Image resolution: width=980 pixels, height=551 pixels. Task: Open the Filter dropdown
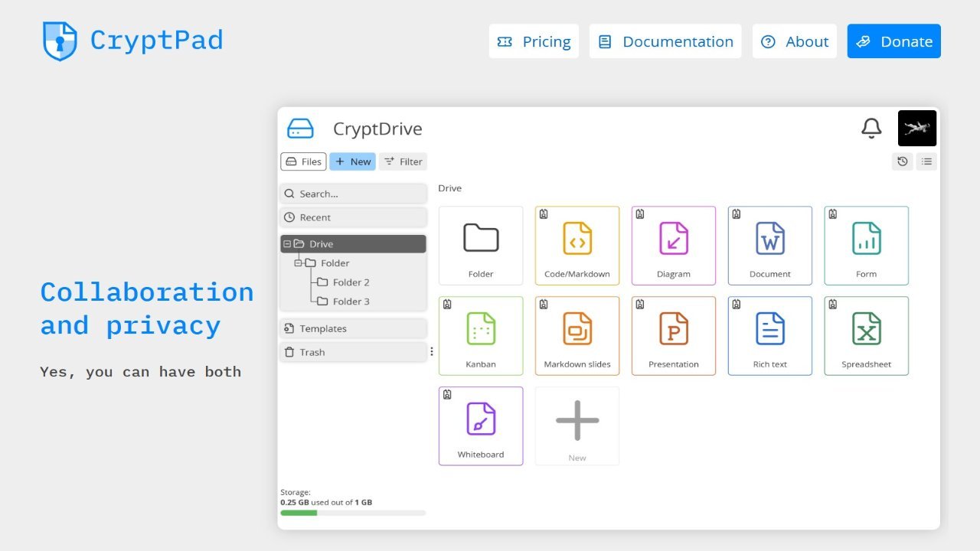403,161
